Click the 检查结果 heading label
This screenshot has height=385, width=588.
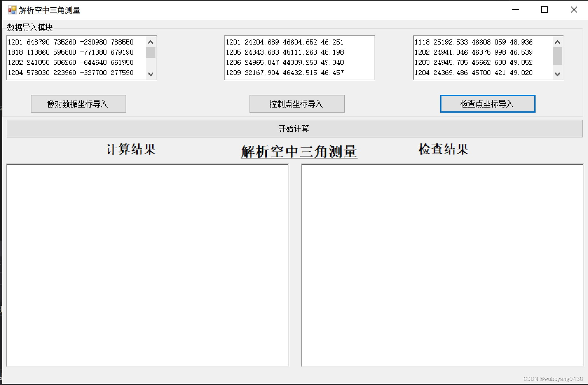[x=443, y=149]
